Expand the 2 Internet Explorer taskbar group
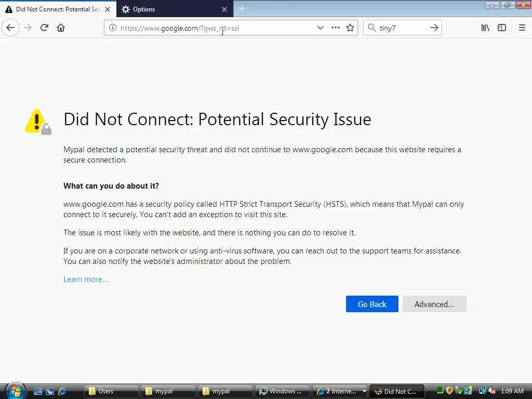 coord(340,391)
